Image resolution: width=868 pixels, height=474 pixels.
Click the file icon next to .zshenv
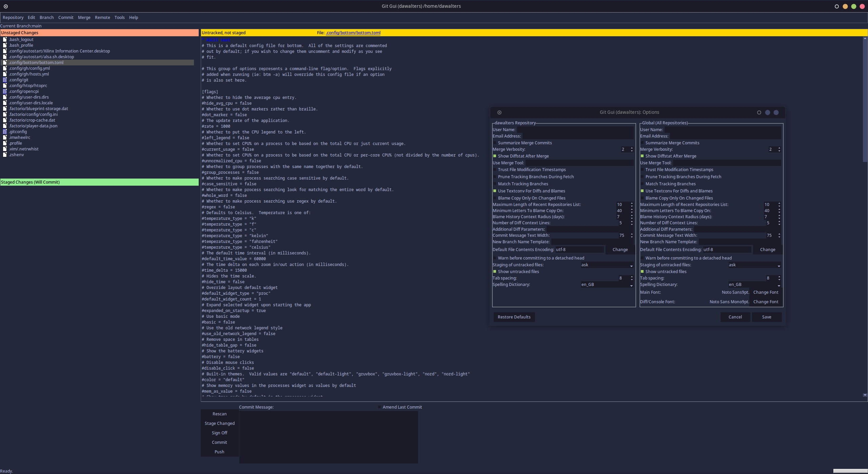5,155
